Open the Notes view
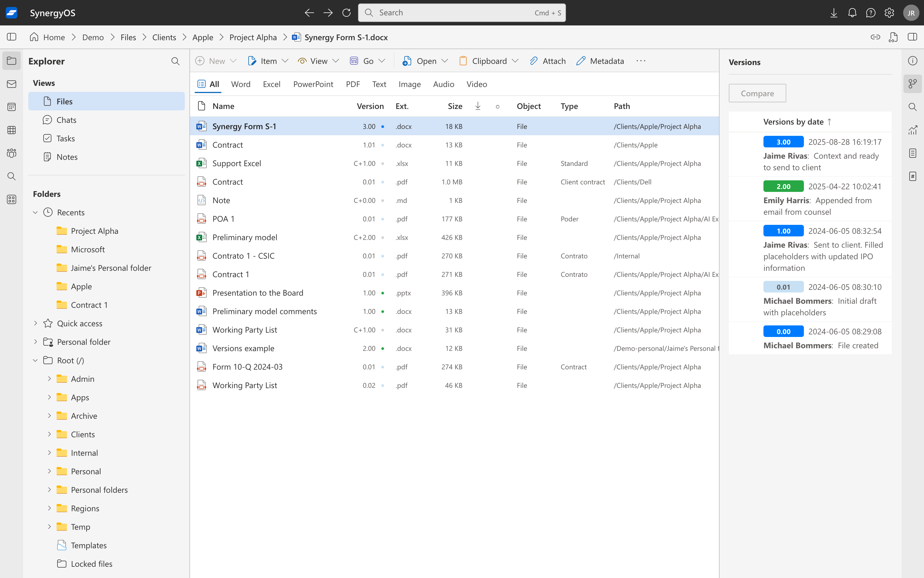This screenshot has height=578, width=924. [x=107, y=157]
